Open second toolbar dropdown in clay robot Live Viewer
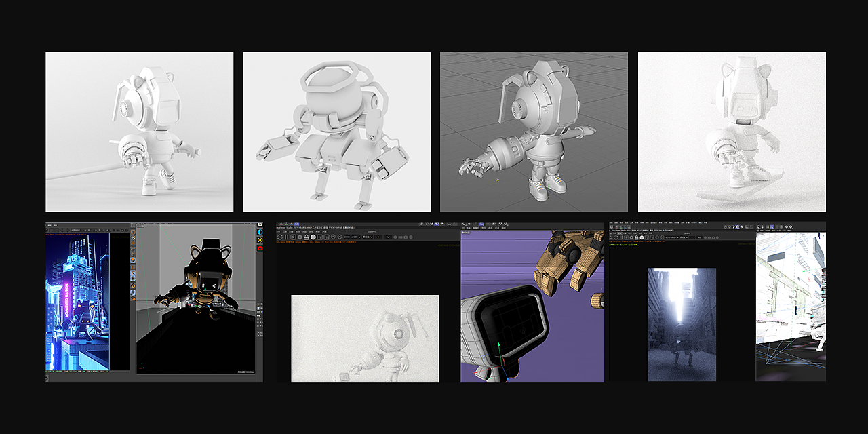The width and height of the screenshot is (868, 434). pos(368,237)
